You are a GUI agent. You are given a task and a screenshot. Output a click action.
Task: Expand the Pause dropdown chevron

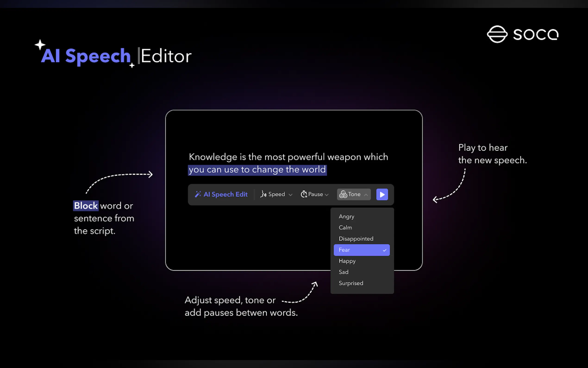tap(327, 195)
